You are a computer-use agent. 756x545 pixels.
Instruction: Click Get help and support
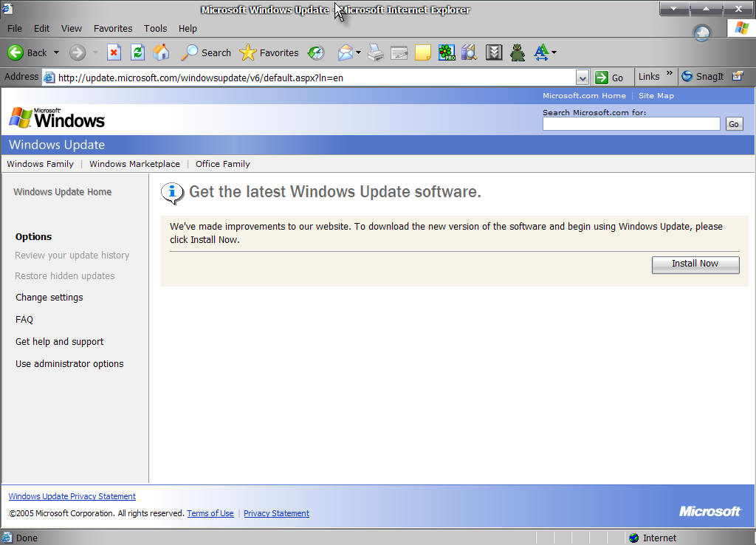point(59,341)
